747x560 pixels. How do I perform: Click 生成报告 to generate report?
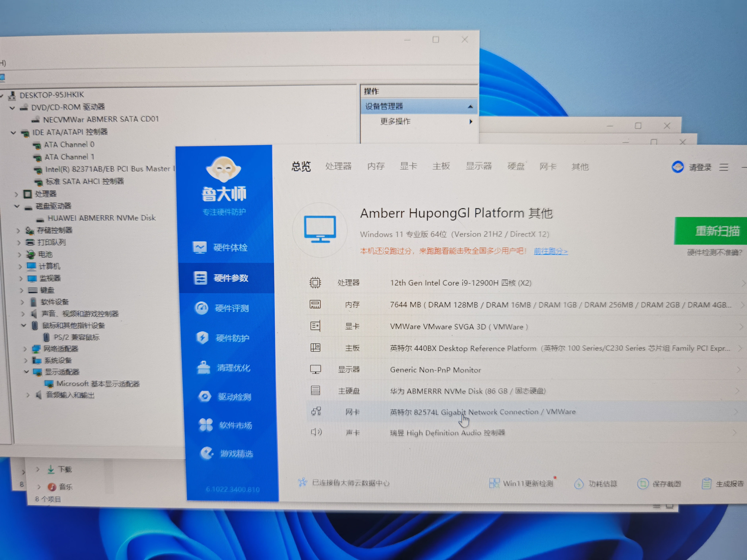[x=722, y=484]
